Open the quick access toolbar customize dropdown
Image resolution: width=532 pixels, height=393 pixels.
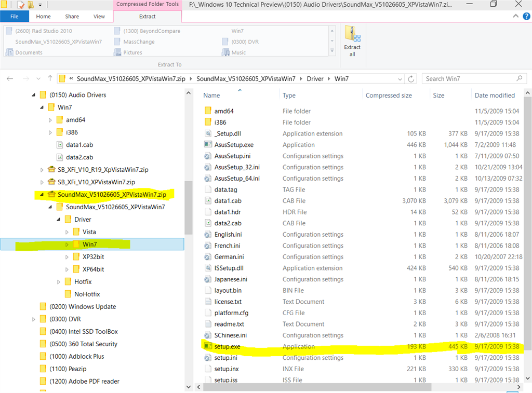(x=40, y=5)
